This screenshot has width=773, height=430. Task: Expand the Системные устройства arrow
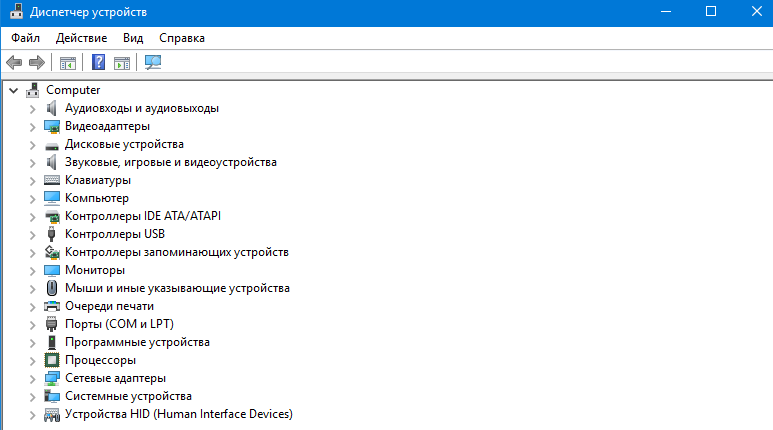coord(33,397)
